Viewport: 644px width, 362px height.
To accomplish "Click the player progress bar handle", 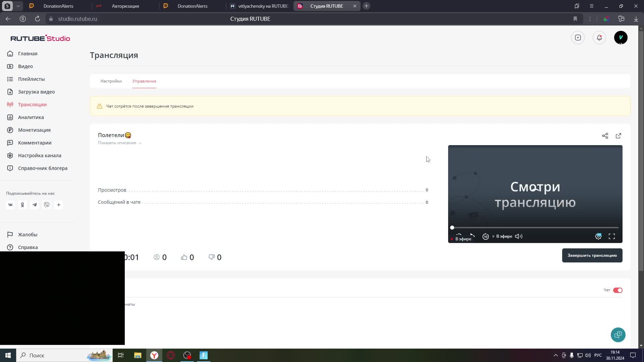I will click(x=452, y=228).
